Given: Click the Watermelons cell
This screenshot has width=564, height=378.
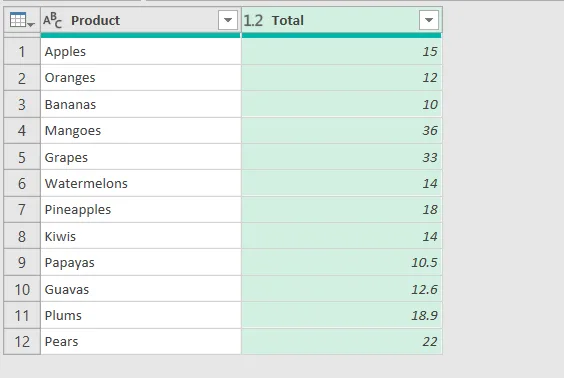Looking at the screenshot, I should [x=141, y=183].
